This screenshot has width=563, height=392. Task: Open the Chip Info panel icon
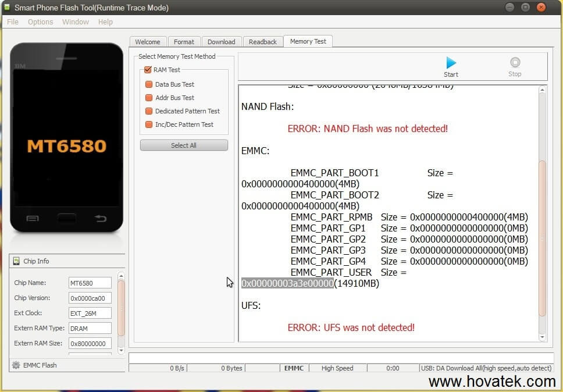(x=17, y=261)
